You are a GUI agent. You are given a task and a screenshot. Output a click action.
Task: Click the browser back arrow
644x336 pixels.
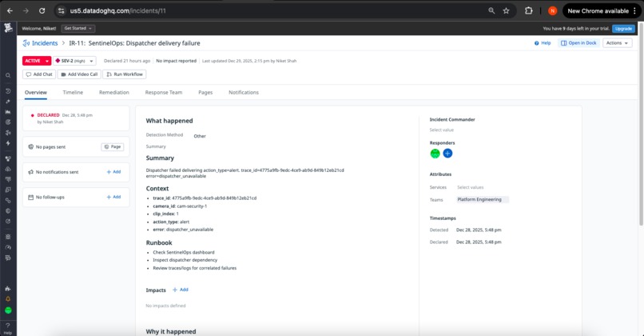[x=10, y=10]
